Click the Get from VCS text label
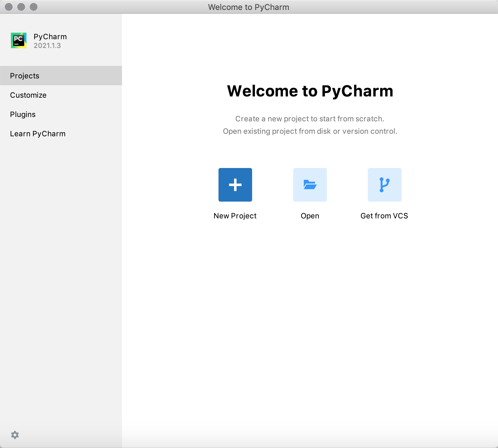Image resolution: width=498 pixels, height=448 pixels. click(384, 216)
